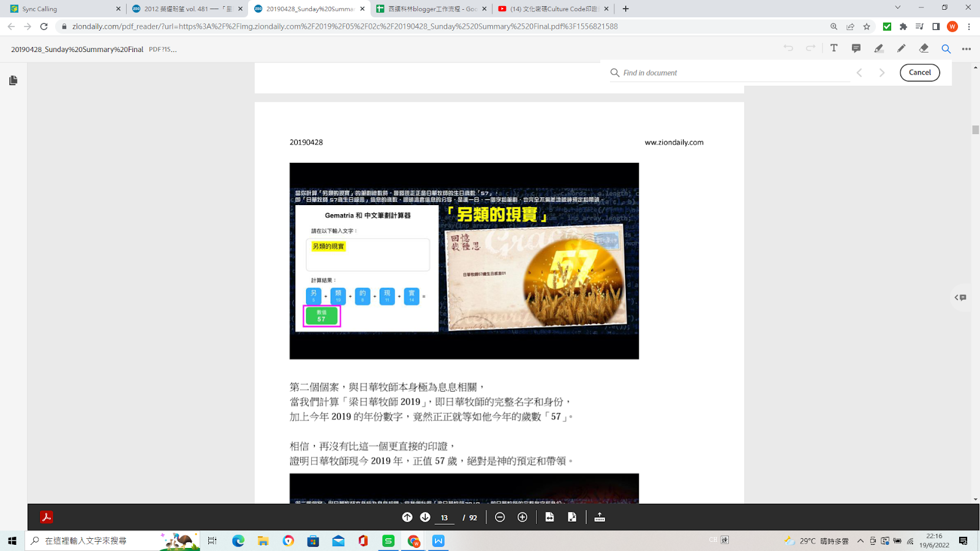Click the 29°C weather widget on the taskbar
This screenshot has height=551, width=980.
[816, 541]
